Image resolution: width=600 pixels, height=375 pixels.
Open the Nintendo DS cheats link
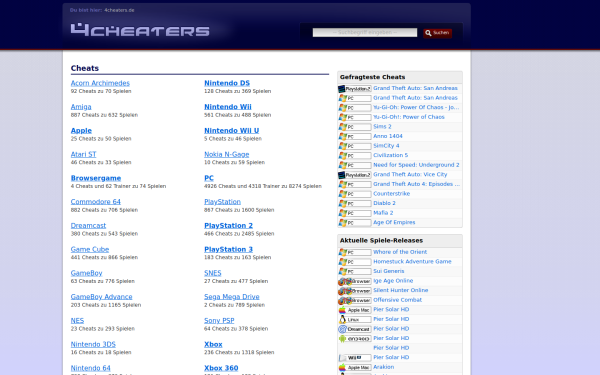coord(227,83)
